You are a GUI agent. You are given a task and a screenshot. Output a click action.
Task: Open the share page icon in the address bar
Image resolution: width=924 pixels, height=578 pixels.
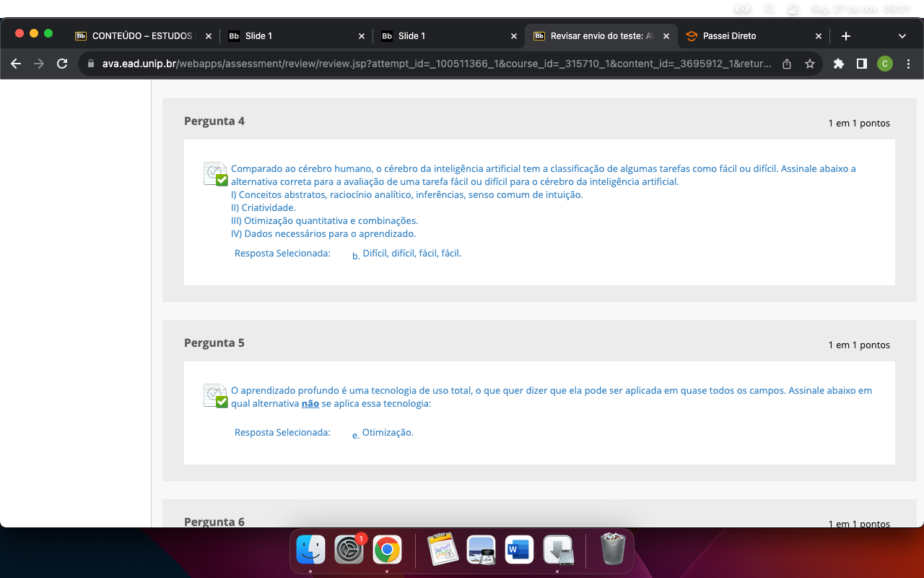[787, 64]
